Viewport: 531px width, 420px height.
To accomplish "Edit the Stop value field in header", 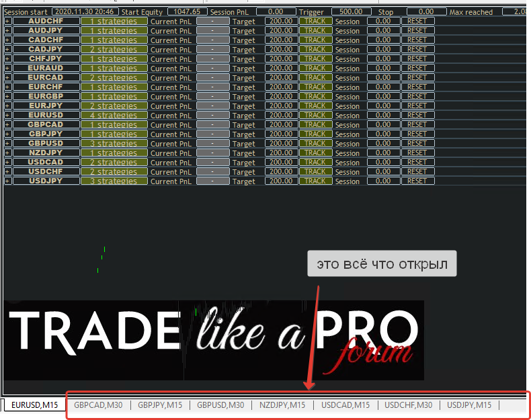I will click(426, 12).
